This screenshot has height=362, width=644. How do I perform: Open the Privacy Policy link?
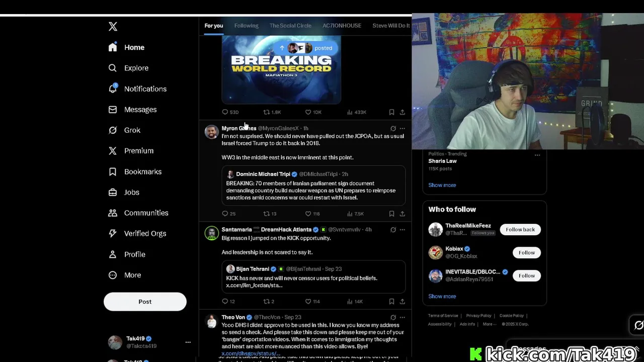[478, 316]
